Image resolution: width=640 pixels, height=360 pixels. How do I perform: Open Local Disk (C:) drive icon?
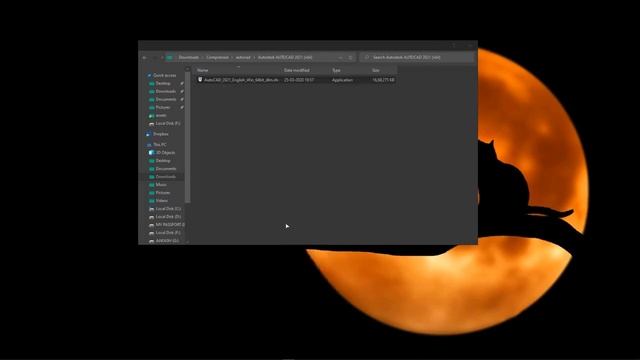[x=151, y=209]
